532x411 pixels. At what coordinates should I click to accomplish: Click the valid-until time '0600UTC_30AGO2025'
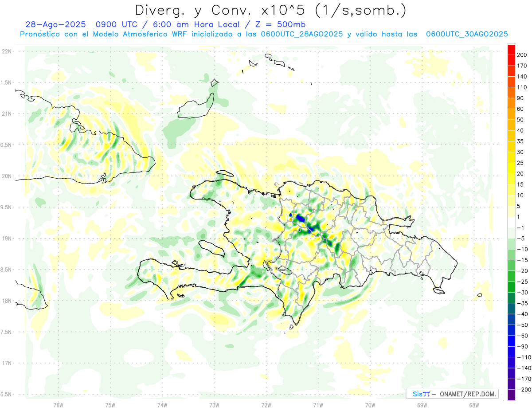click(467, 34)
